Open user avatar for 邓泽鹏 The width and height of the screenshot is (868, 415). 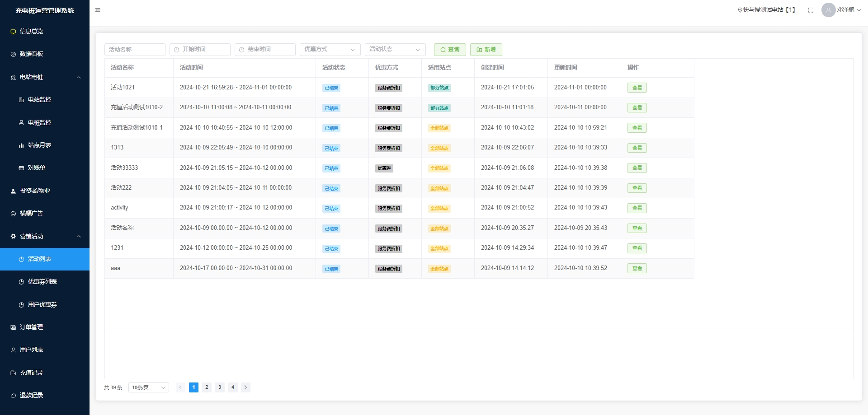pos(828,10)
